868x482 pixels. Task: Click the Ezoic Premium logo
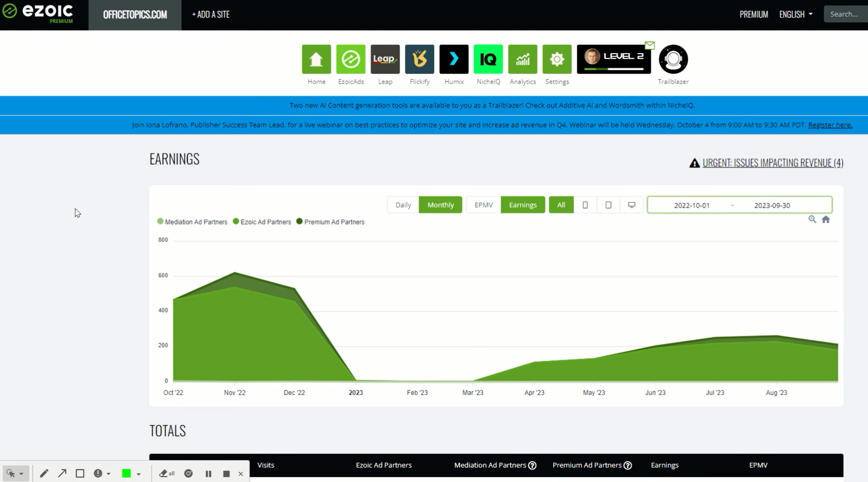click(38, 13)
